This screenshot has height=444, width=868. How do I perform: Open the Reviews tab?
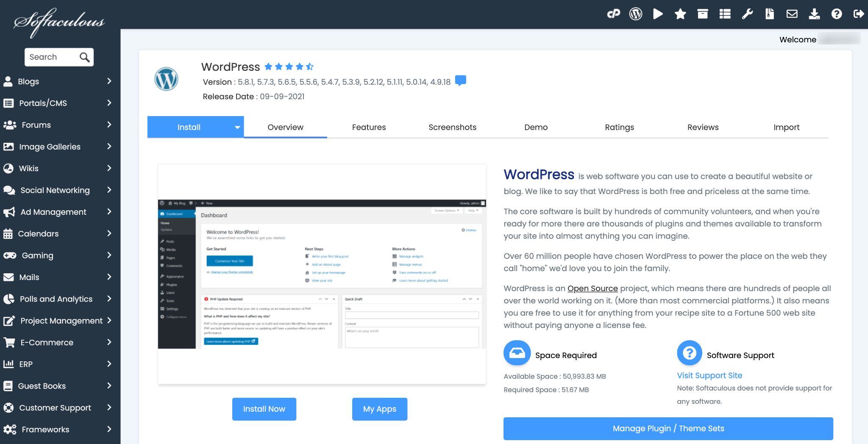tap(703, 127)
